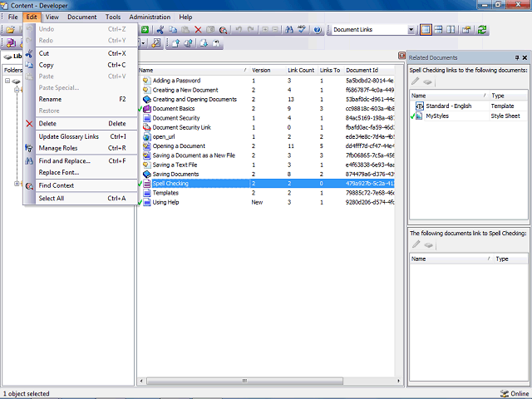
Task: Click the drive icon in lower links pane
Action: coord(429,244)
